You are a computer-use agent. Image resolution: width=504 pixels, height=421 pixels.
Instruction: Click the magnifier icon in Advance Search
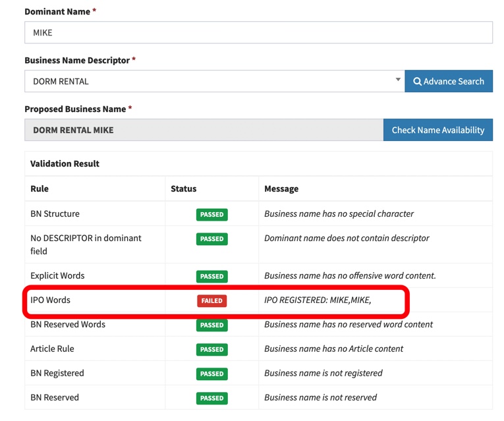point(417,82)
